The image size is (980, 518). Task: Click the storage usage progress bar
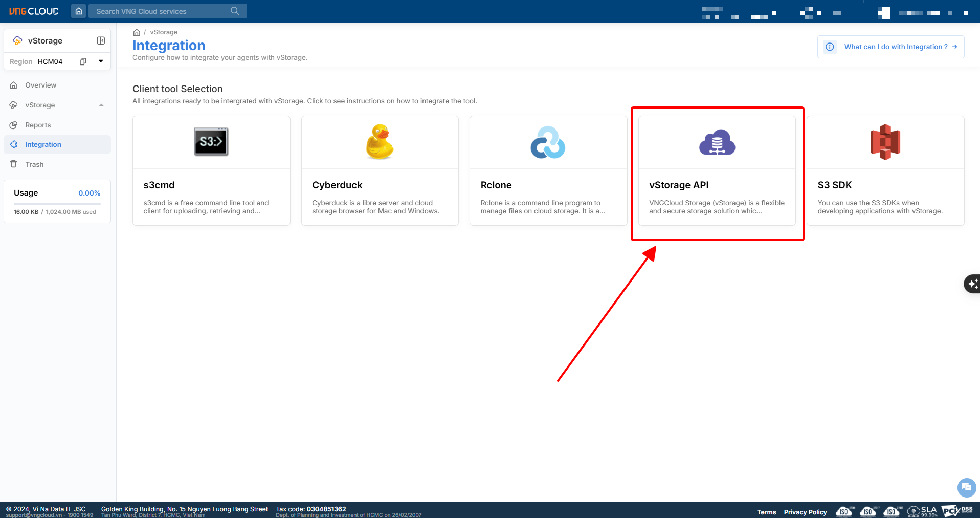57,204
